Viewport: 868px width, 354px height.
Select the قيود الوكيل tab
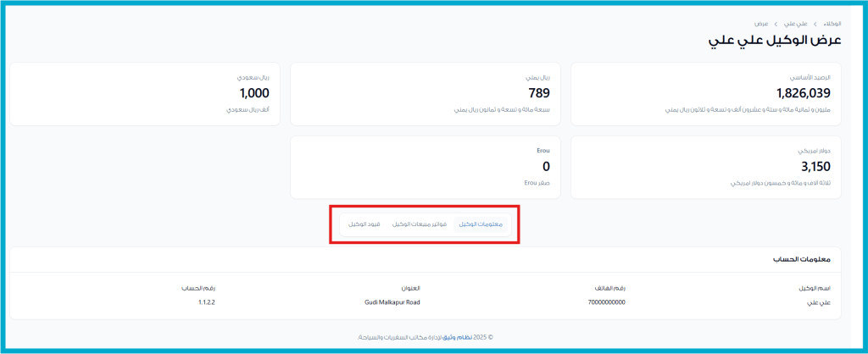pos(364,224)
